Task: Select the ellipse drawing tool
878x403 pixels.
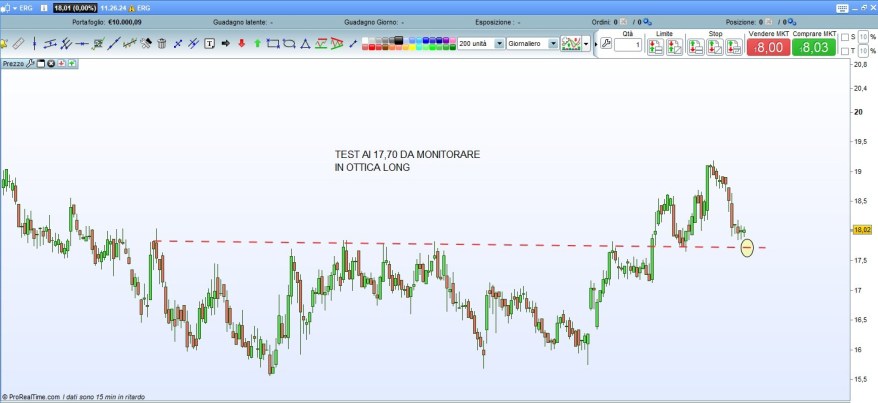Action: (x=289, y=44)
